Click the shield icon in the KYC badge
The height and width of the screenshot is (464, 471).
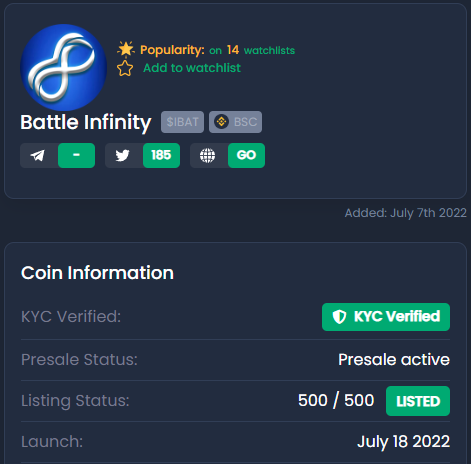point(339,317)
